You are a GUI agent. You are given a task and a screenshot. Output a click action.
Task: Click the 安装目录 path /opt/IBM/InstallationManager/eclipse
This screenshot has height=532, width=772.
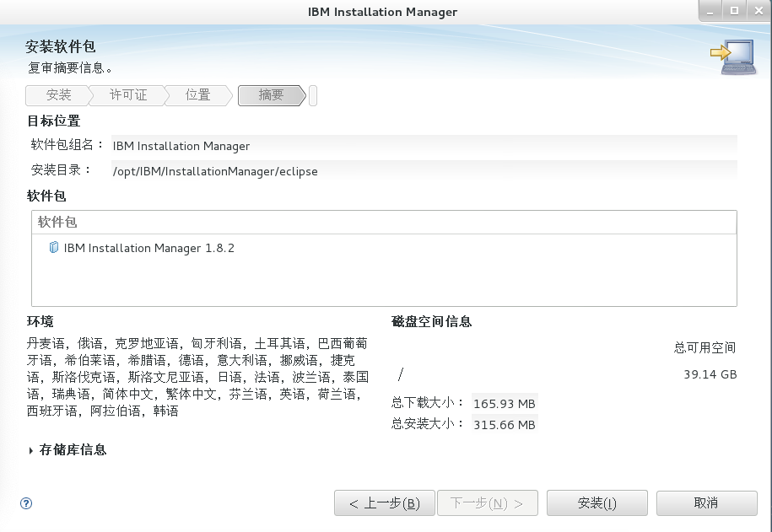click(424, 171)
